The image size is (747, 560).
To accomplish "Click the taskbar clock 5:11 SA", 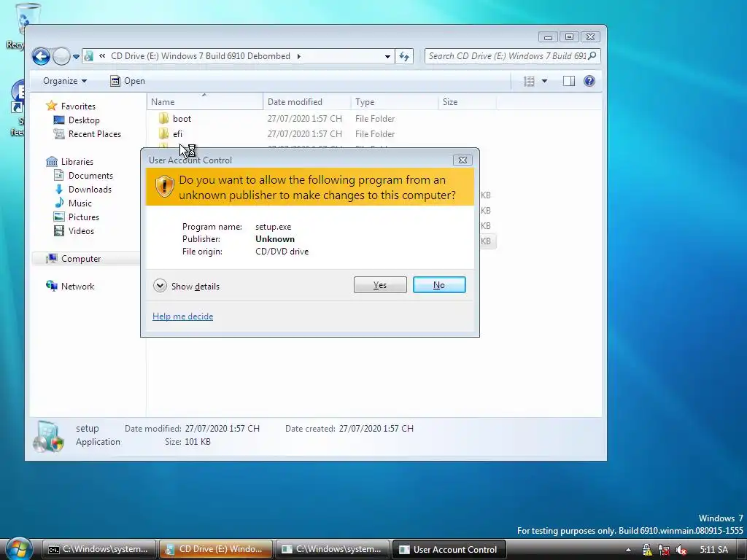I will click(714, 550).
